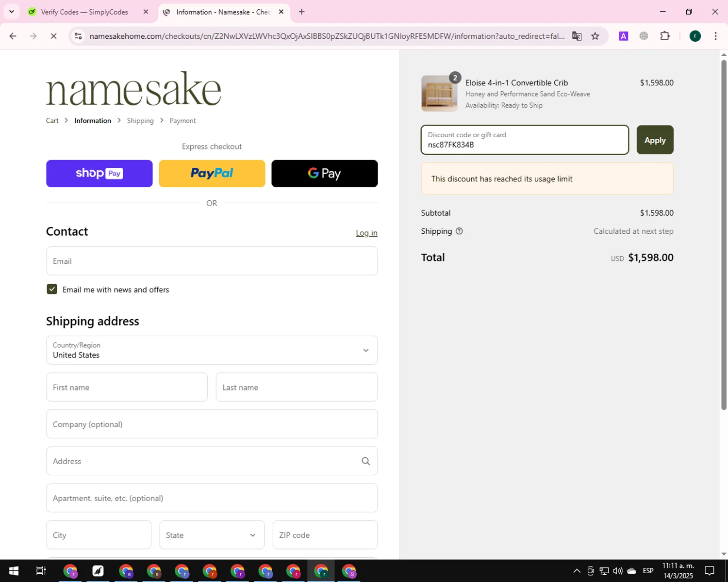Open the Country/Region dropdown
The image size is (728, 582).
tap(212, 350)
